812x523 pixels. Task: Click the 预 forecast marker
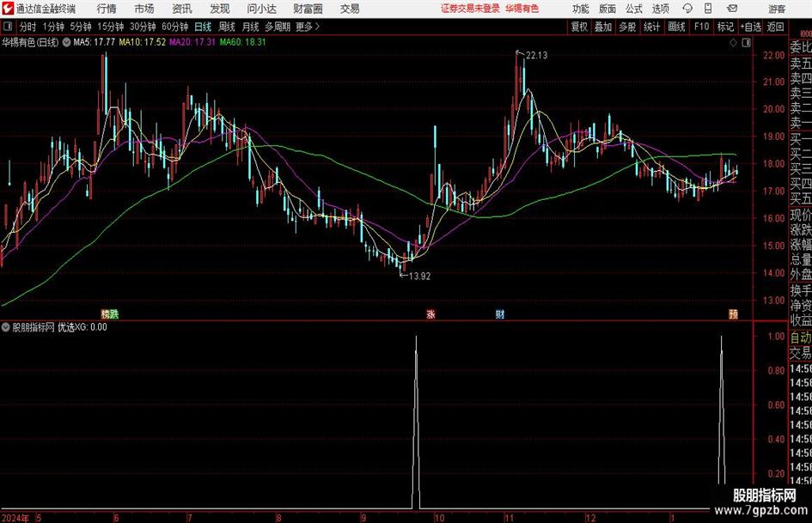(x=733, y=313)
